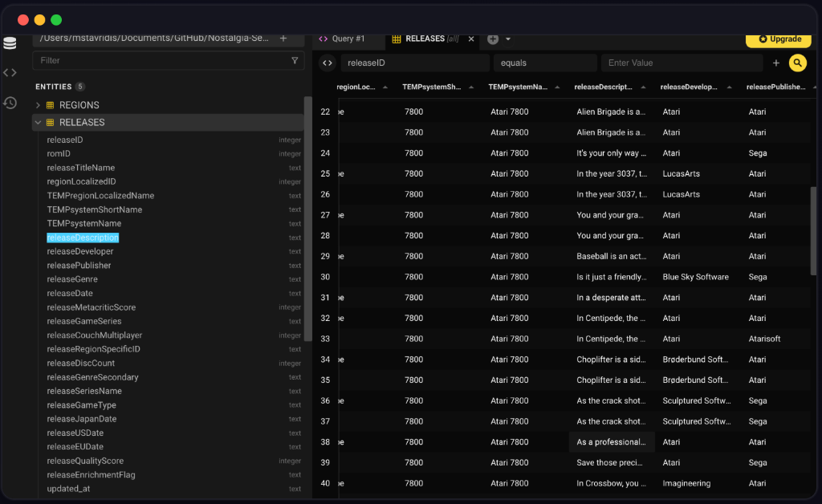Select the updated_at column

[69, 488]
